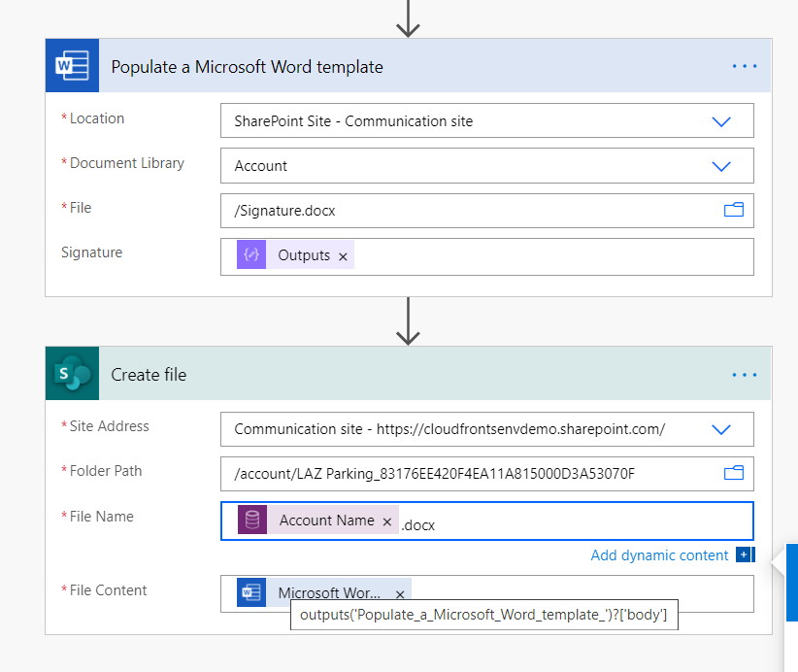Click the Word icon on Populate template header

72,66
